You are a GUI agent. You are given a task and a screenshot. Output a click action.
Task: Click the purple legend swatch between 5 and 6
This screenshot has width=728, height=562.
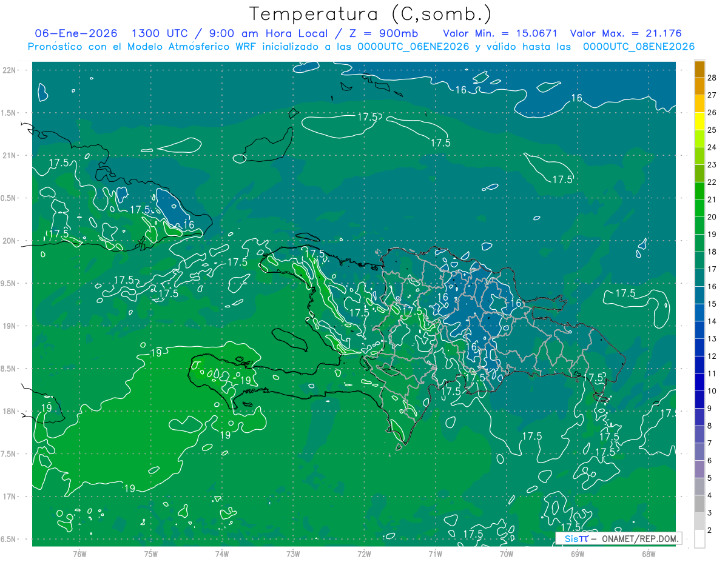[x=699, y=469]
